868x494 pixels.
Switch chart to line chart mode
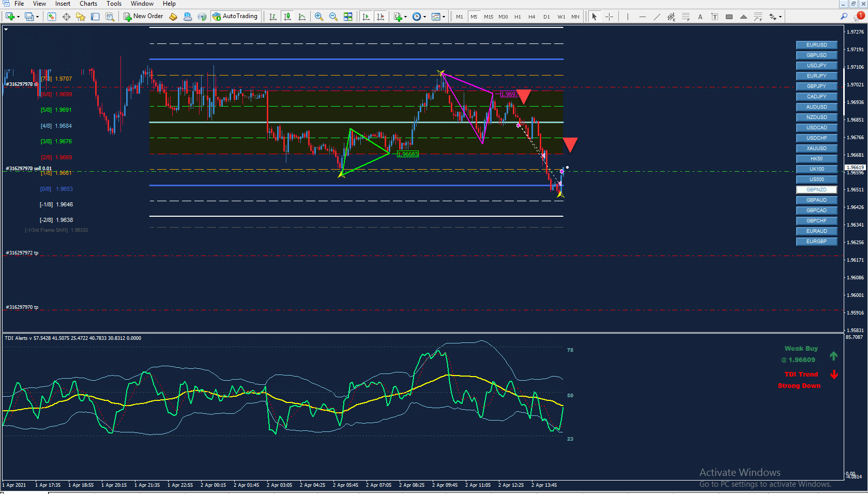pos(302,17)
